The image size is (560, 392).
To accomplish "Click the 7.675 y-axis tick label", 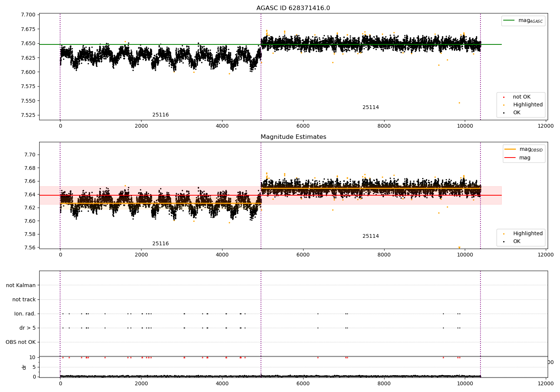I will click(x=28, y=29).
